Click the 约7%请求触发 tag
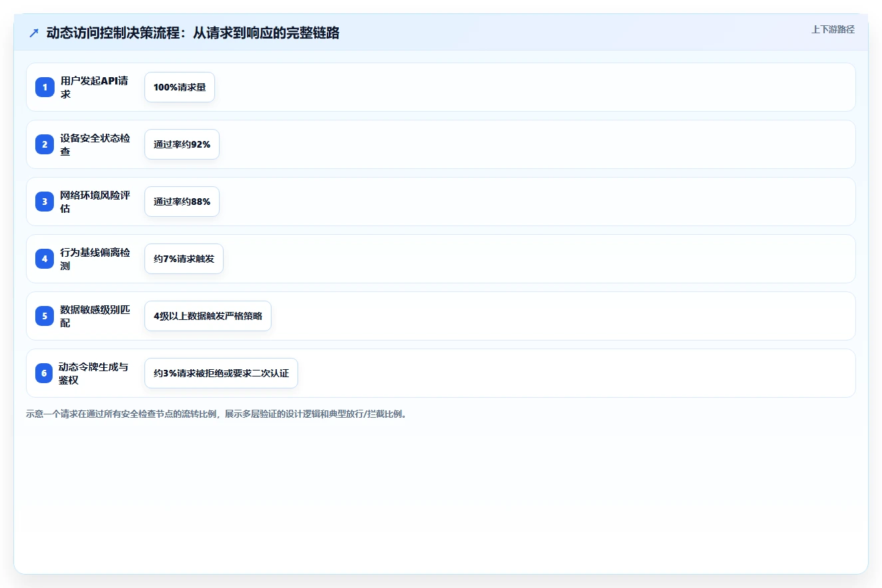This screenshot has height=588, width=882. 184,259
